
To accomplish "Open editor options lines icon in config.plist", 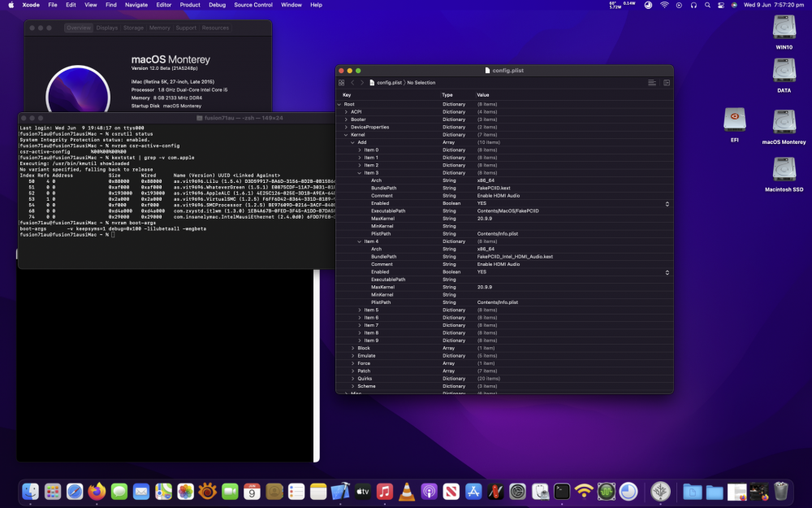I will coord(652,82).
